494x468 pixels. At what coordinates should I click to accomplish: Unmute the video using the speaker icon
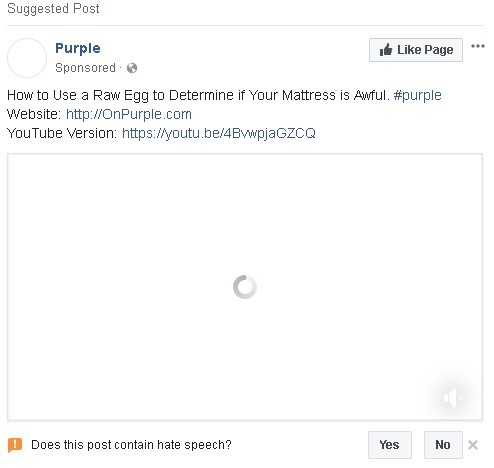(453, 398)
